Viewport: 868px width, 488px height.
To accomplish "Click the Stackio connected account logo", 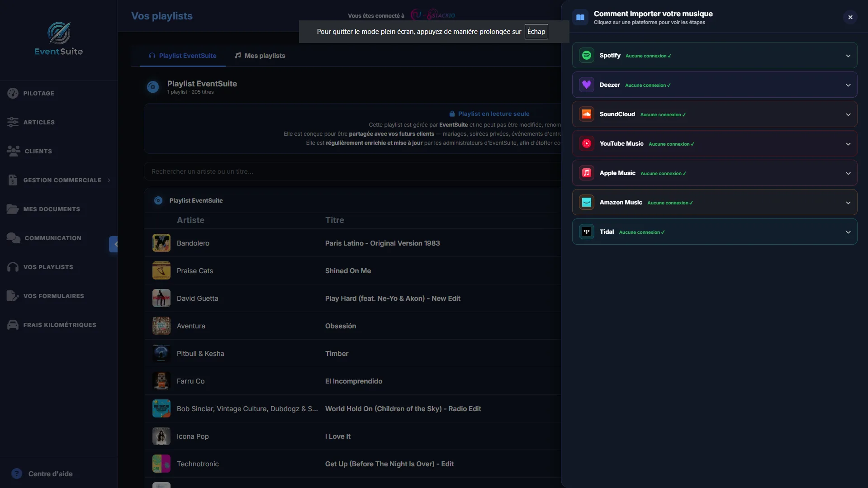I will pos(433,15).
